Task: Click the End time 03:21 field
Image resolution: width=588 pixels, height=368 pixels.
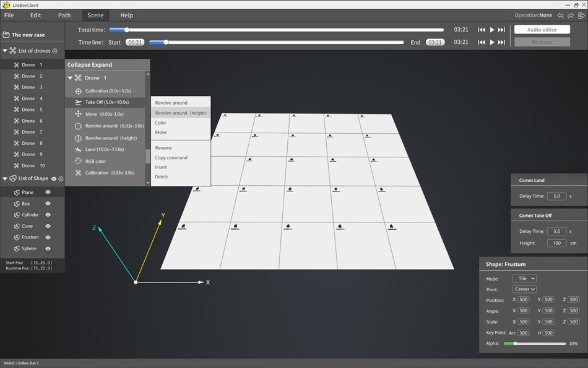Action: coord(435,42)
